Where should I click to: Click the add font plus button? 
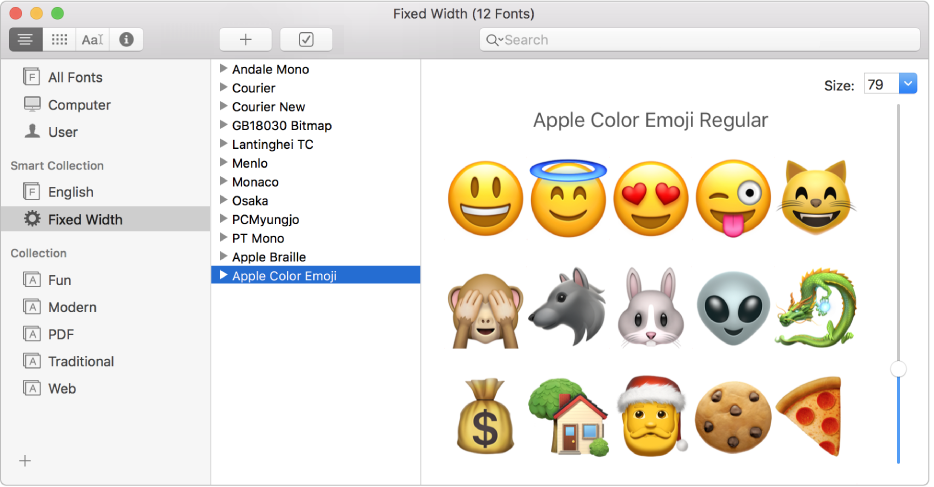click(x=245, y=40)
